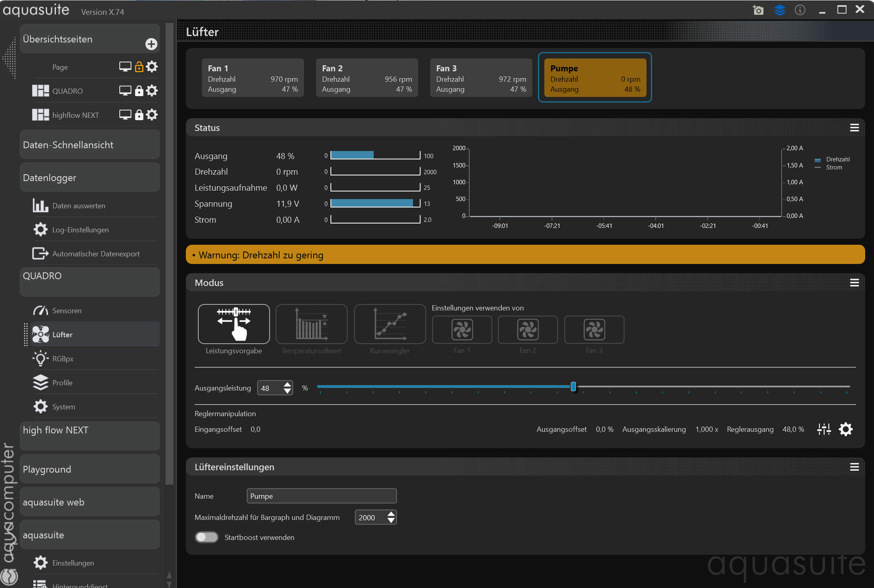This screenshot has width=874, height=588.
Task: Open settings gear for the Page overview
Action: (151, 66)
